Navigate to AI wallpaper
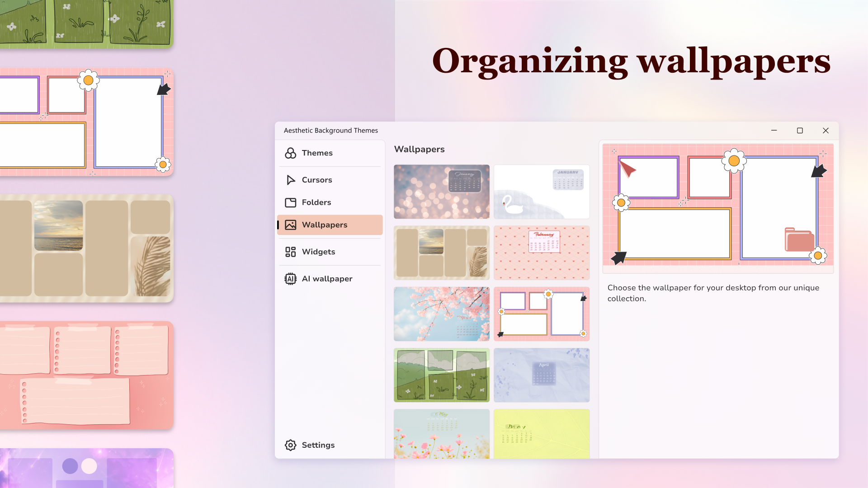The width and height of the screenshot is (868, 488). point(327,278)
